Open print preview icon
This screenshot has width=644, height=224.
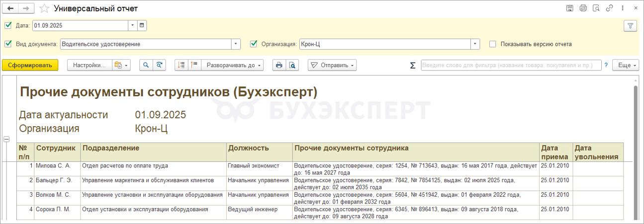292,65
